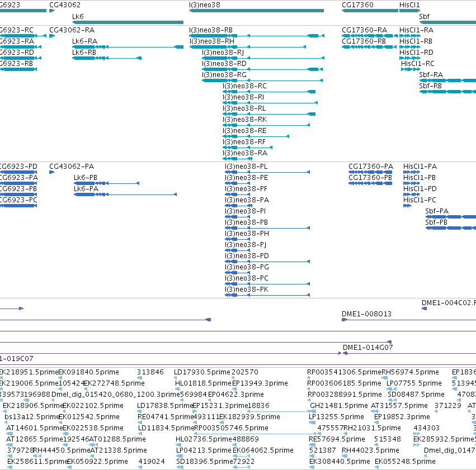Open transcript l(3)neo38-RI
The image size is (476, 470).
tap(243, 97)
